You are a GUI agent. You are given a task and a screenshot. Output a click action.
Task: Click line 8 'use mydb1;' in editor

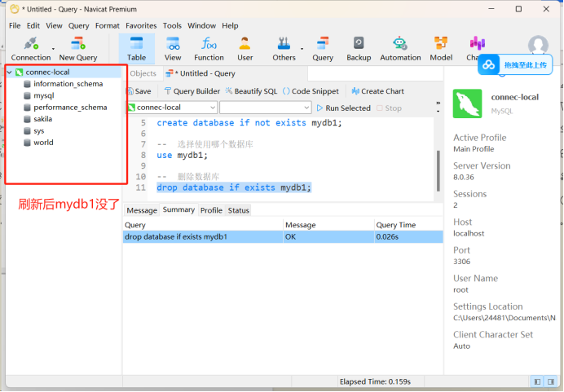[x=182, y=156]
